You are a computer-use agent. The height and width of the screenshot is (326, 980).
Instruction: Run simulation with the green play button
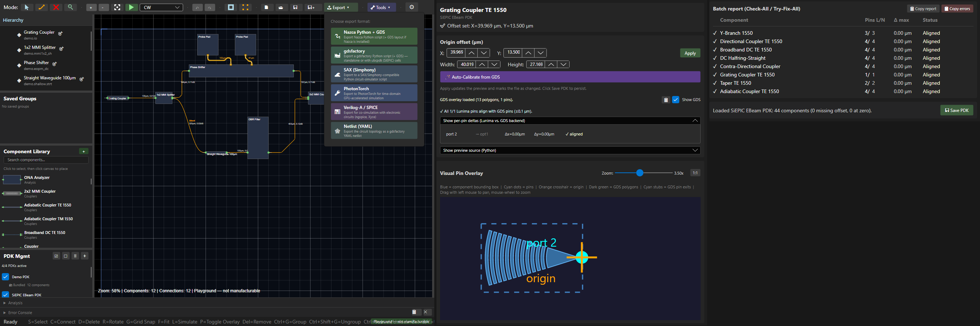pos(131,7)
